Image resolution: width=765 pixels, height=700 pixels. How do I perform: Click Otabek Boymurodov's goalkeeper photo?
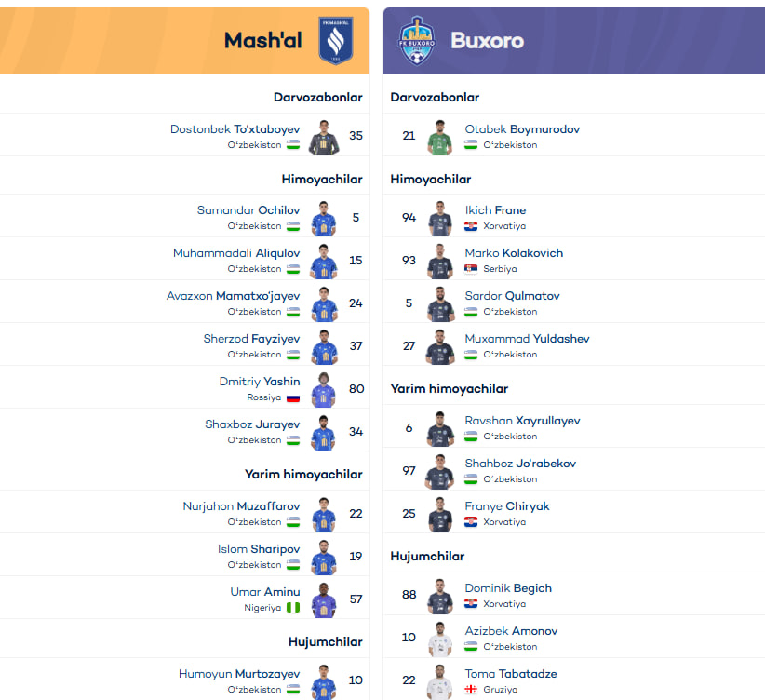coord(440,137)
